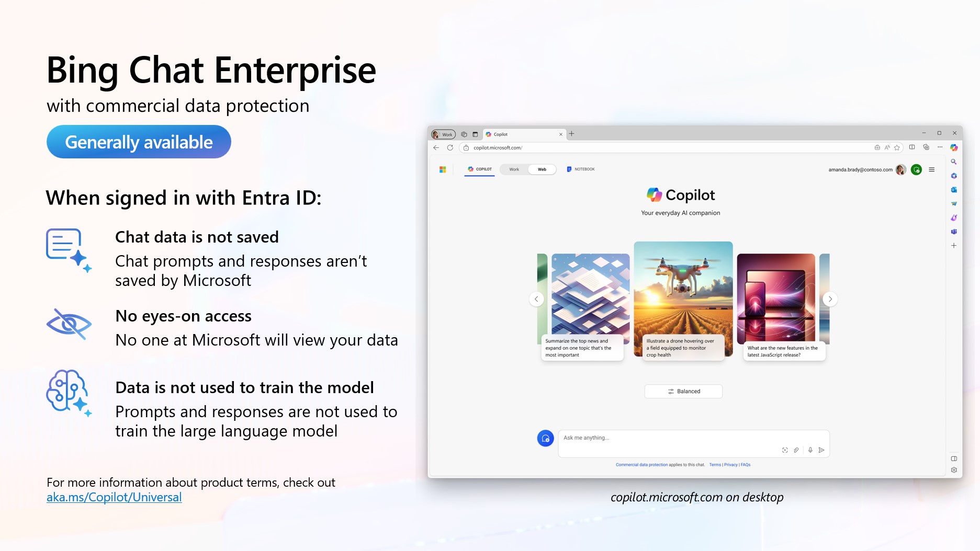Open the Terms link
This screenshot has height=551, width=980.
coord(715,465)
